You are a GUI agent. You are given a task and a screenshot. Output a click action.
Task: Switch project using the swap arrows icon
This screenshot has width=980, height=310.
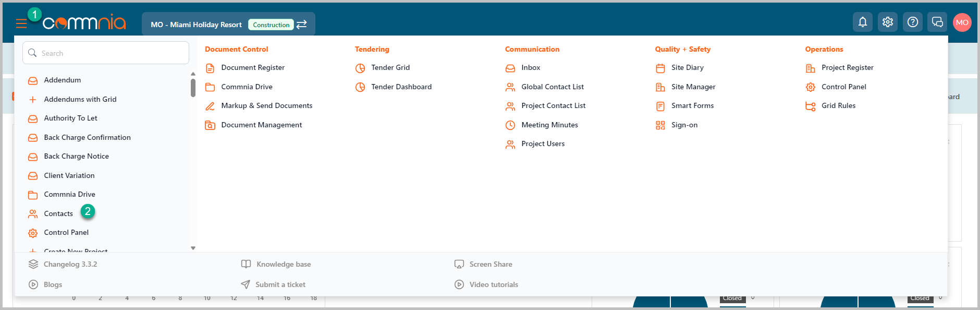302,25
